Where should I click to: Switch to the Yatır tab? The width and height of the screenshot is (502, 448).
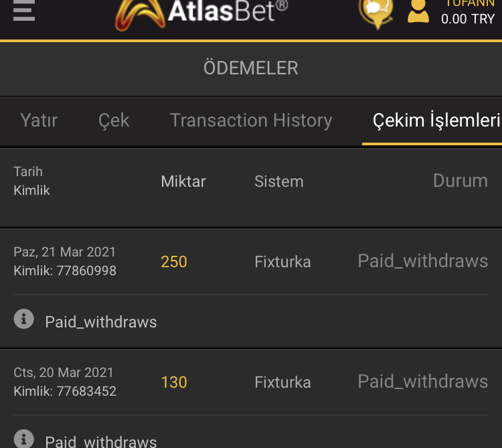[x=39, y=121]
